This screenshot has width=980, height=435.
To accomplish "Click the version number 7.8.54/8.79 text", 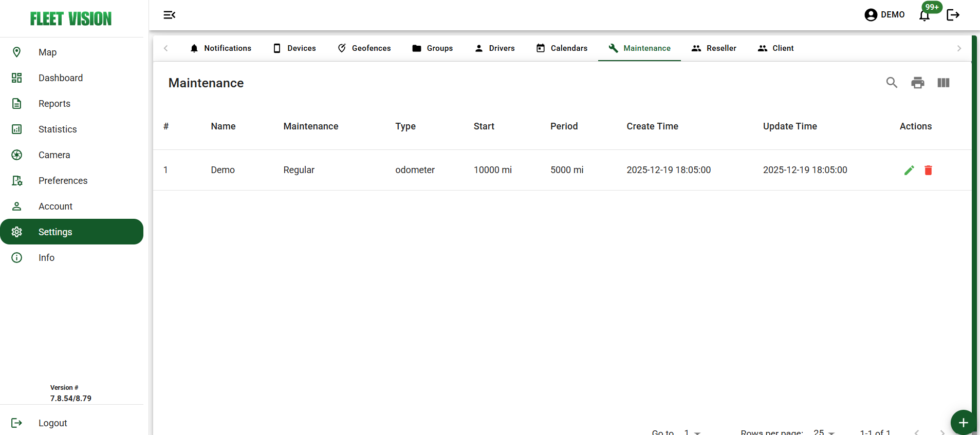I will point(71,399).
